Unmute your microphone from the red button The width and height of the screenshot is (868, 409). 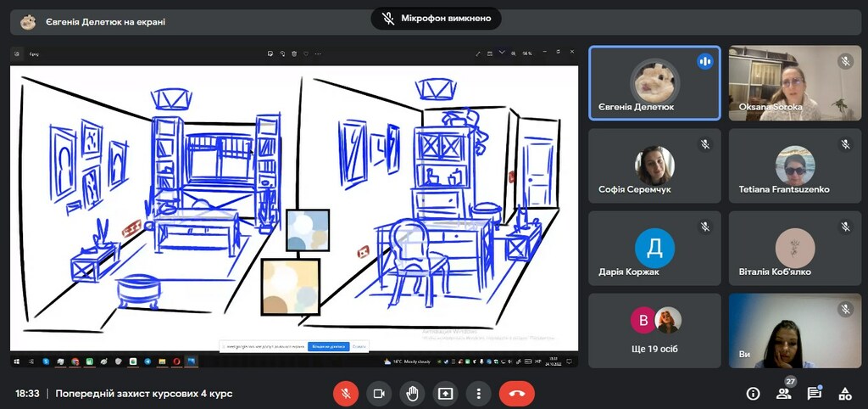tap(346, 394)
